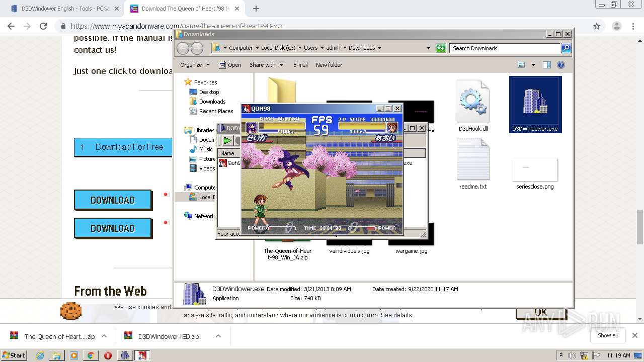This screenshot has height=362, width=644.
Task: Click the Download For Free button
Action: pyautogui.click(x=123, y=147)
